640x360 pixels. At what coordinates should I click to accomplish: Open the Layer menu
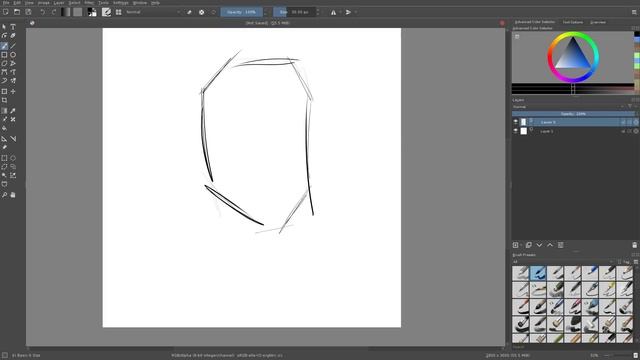pyautogui.click(x=59, y=3)
